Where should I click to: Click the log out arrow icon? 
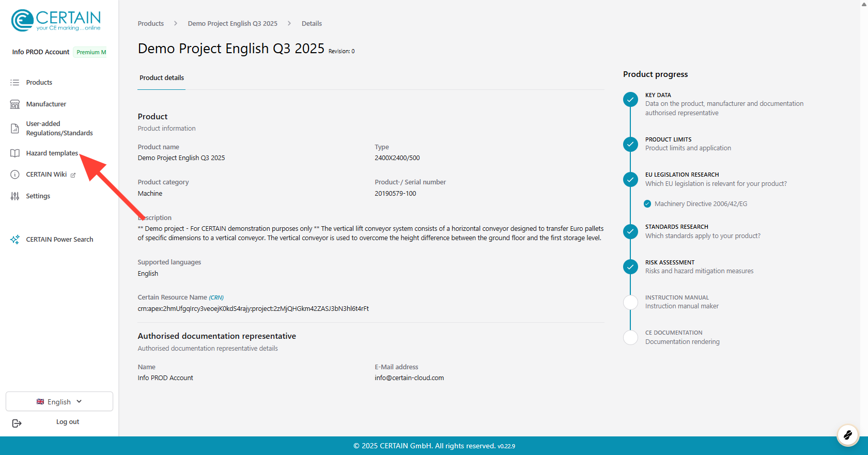17,423
